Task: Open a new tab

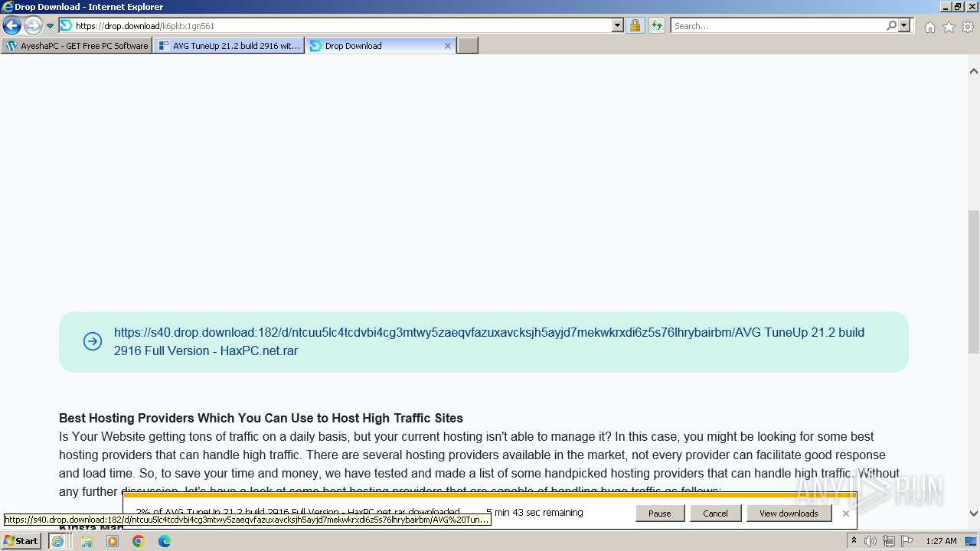Action: click(468, 46)
